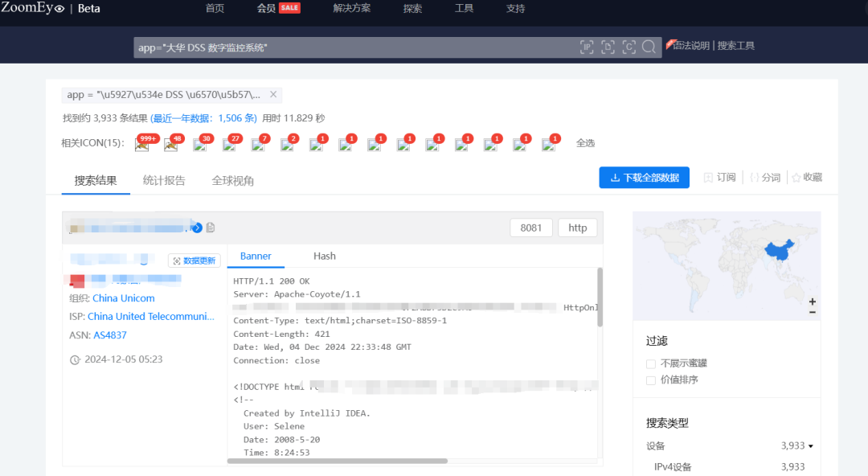Click the Server: Apache-Coyote/1.1 line
The width and height of the screenshot is (868, 476).
tap(297, 294)
